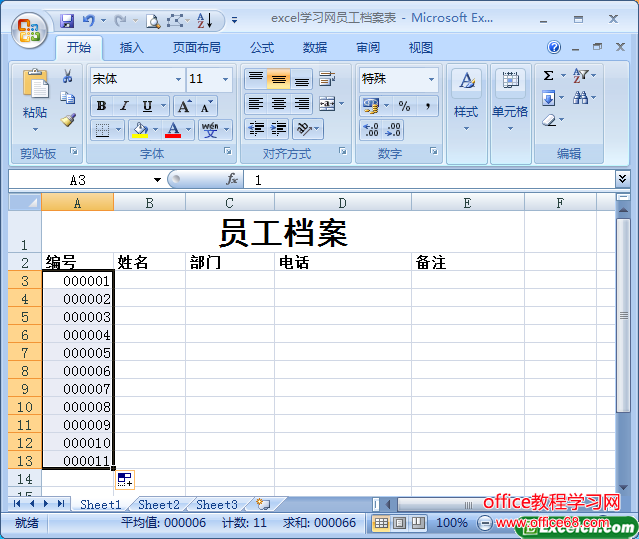Click vertical scrollbar thumb
This screenshot has height=539, width=639.
click(x=624, y=316)
